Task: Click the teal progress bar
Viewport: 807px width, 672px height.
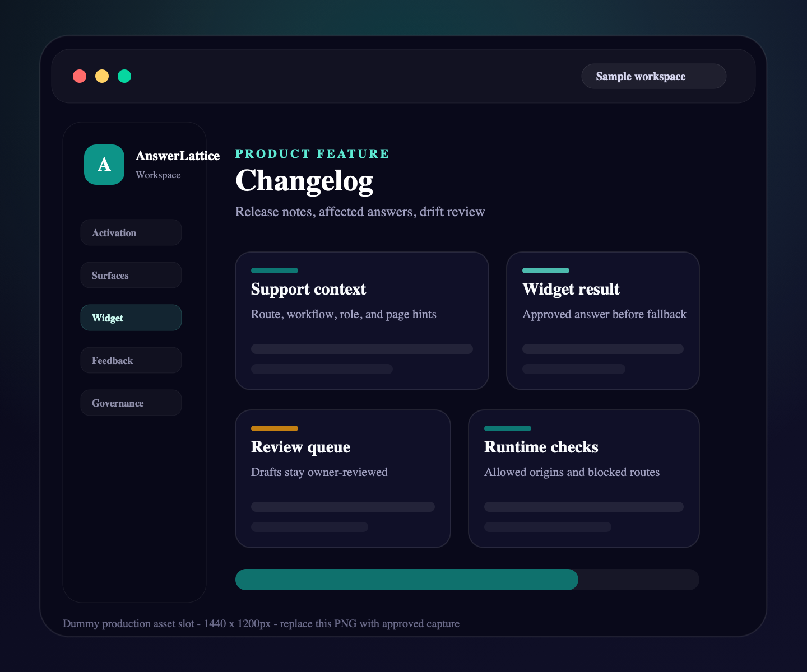Action: (407, 580)
